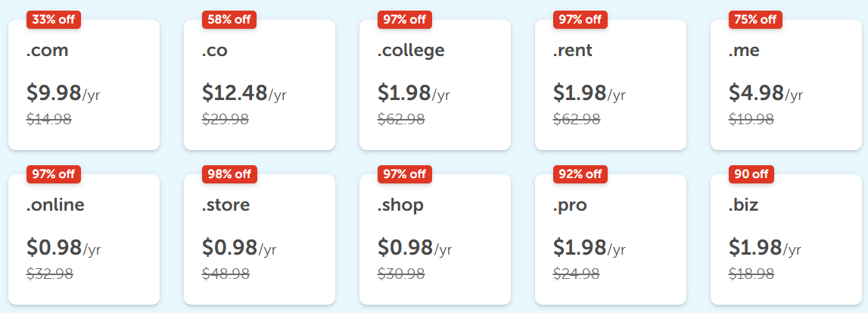The width and height of the screenshot is (868, 313).
Task: Click the $4.98/yr price
Action: click(x=766, y=93)
